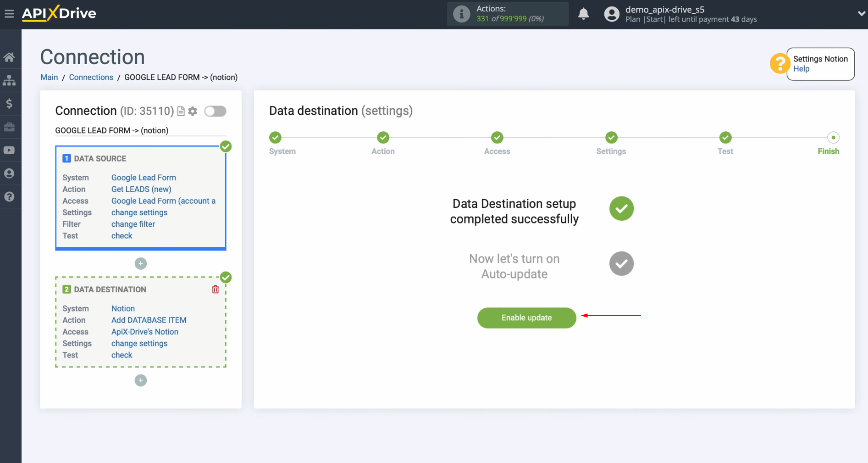Open the sidebar hamburger menu
Screen dimensions: 868x463
pyautogui.click(x=10, y=14)
